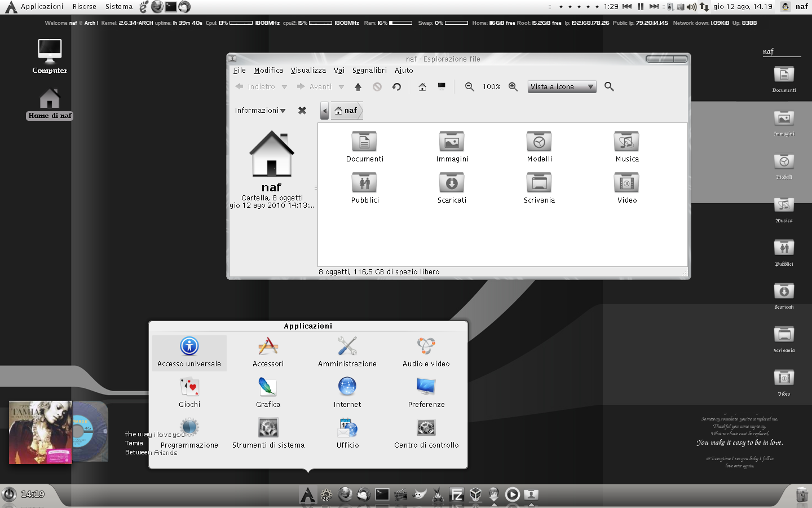812x508 pixels.
Task: Zoom in the file browser view
Action: click(513, 86)
